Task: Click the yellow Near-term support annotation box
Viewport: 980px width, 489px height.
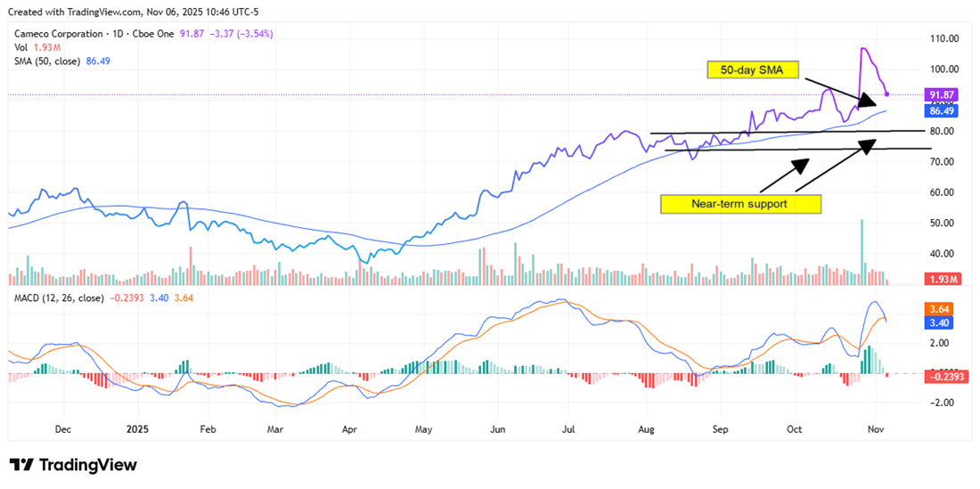Action: pos(740,204)
